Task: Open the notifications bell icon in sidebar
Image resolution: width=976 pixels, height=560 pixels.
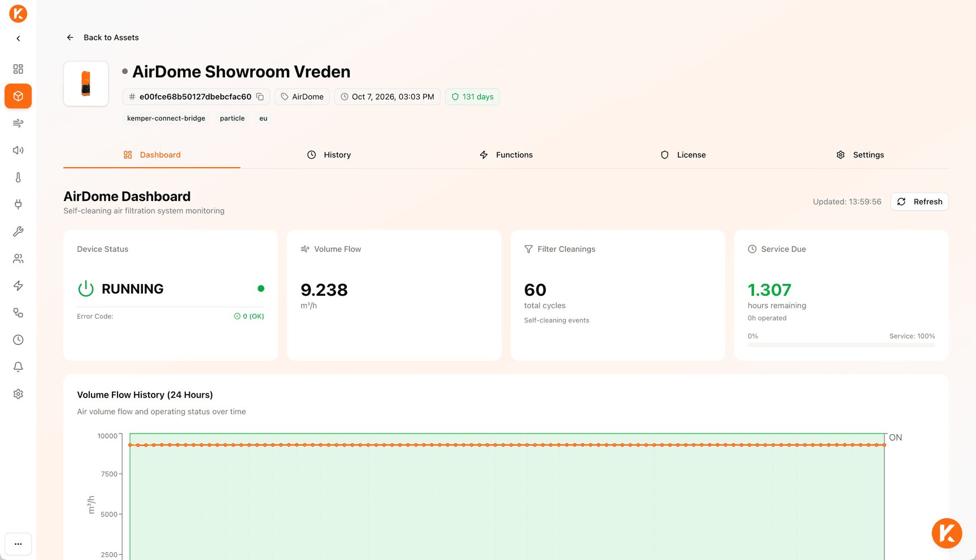Action: pos(18,367)
